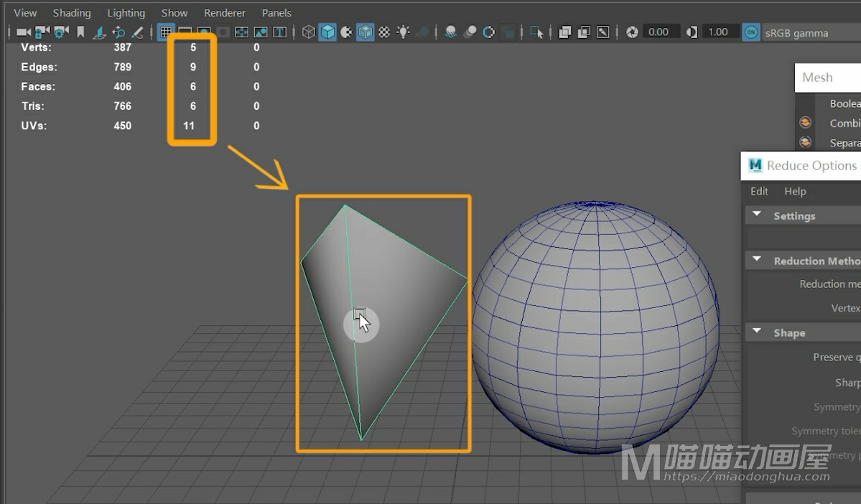Select Smooth Shade All cube icon
The image size is (861, 504).
point(327,32)
